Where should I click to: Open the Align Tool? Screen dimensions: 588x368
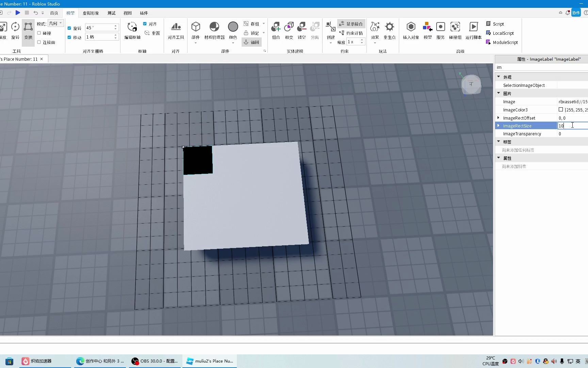pyautogui.click(x=176, y=31)
